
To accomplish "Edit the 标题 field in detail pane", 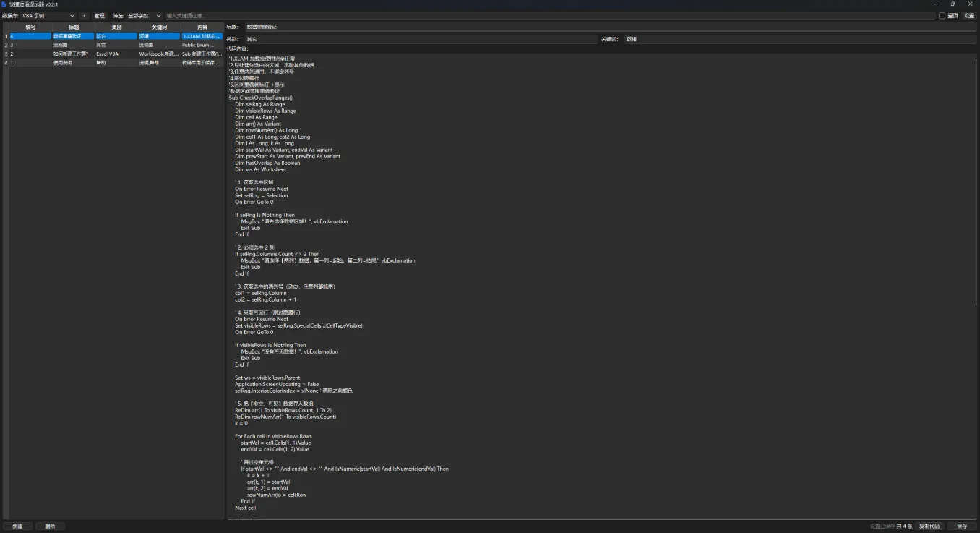I will coord(610,27).
